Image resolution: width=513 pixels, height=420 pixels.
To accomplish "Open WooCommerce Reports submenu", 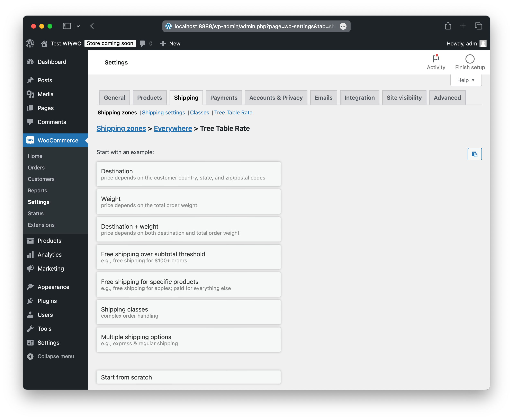I will coord(37,191).
